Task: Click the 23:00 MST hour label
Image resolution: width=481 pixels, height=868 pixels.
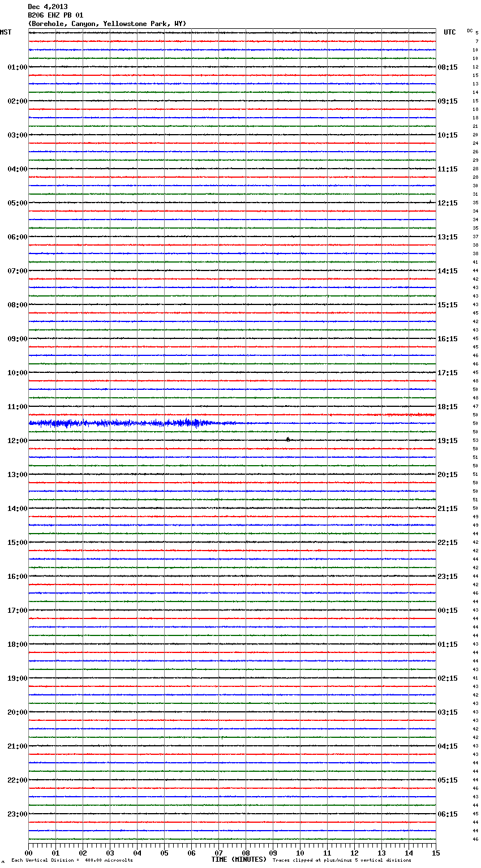Action: point(17,814)
